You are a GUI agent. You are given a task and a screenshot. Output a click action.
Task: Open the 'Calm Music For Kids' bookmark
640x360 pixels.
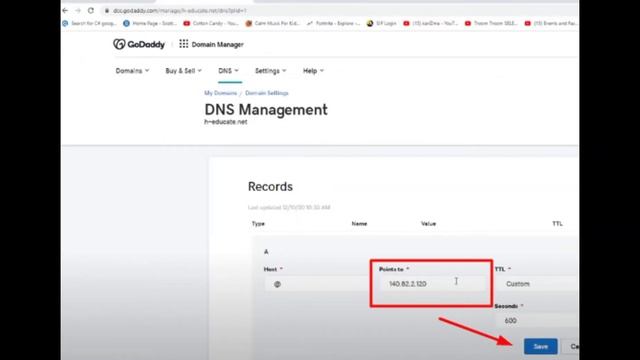(x=273, y=23)
